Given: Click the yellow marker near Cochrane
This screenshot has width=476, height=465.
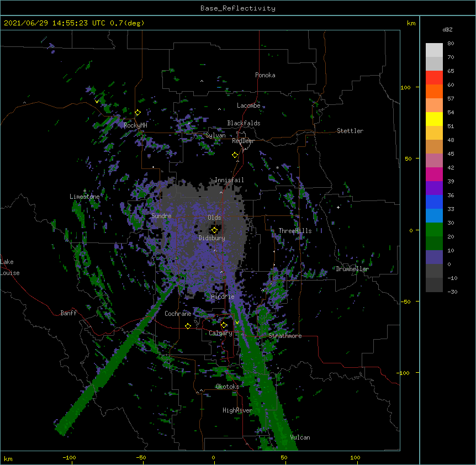Looking at the screenshot, I should (188, 326).
